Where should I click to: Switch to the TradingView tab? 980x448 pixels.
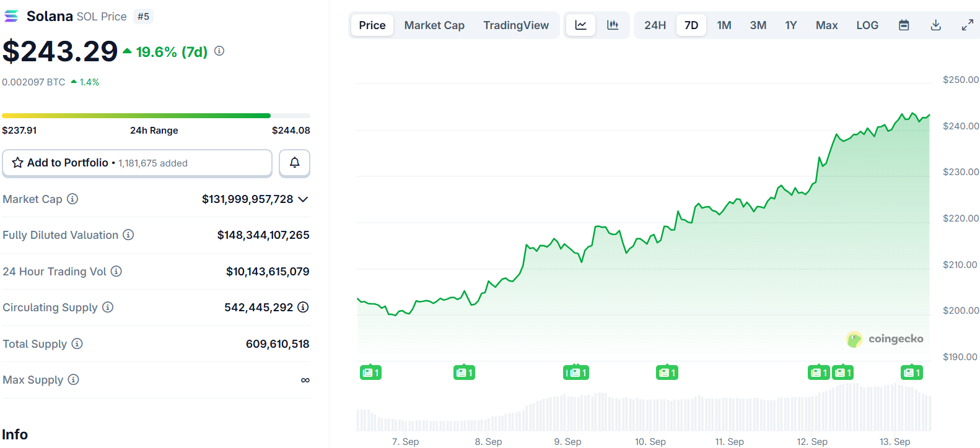coord(516,25)
